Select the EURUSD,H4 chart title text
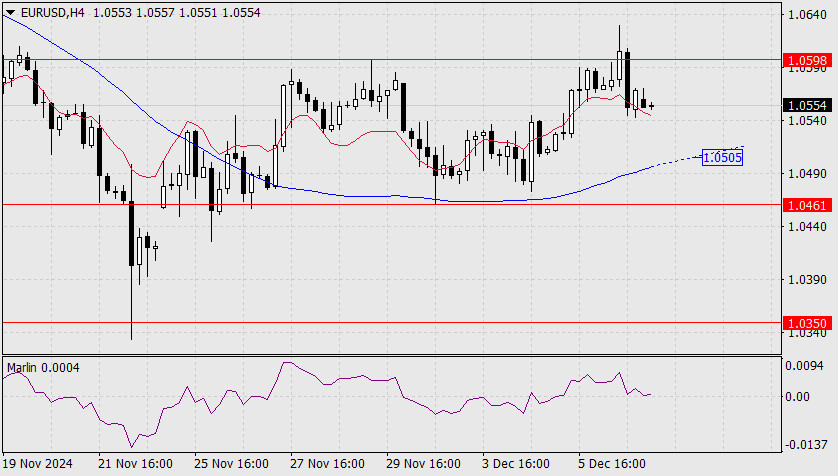 [52, 13]
